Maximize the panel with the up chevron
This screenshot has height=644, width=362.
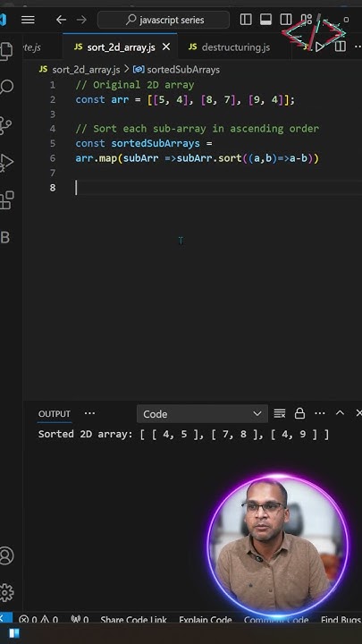click(x=340, y=412)
